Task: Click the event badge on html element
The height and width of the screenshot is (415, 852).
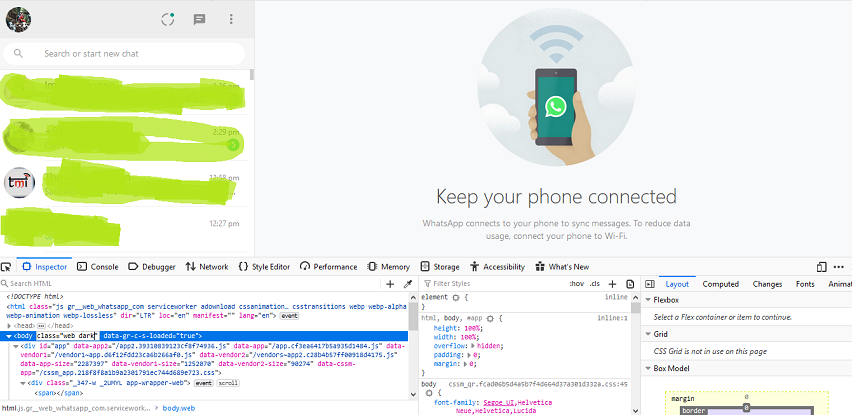Action: coord(289,316)
